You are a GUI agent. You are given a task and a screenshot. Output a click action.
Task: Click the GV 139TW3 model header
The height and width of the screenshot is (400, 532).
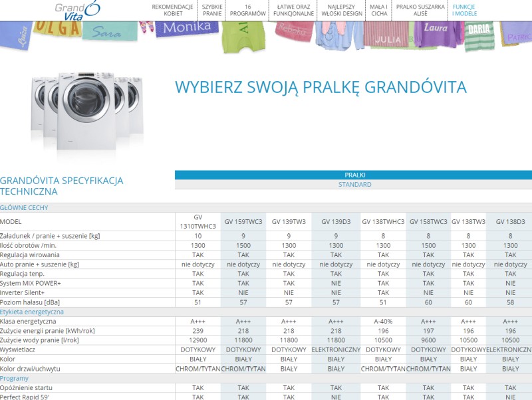click(x=289, y=222)
